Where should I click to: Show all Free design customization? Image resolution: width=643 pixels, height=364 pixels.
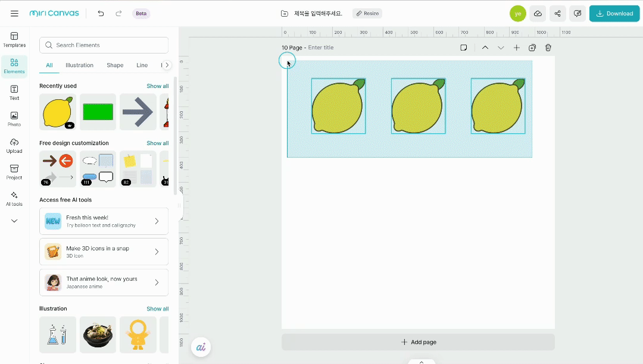coord(157,143)
